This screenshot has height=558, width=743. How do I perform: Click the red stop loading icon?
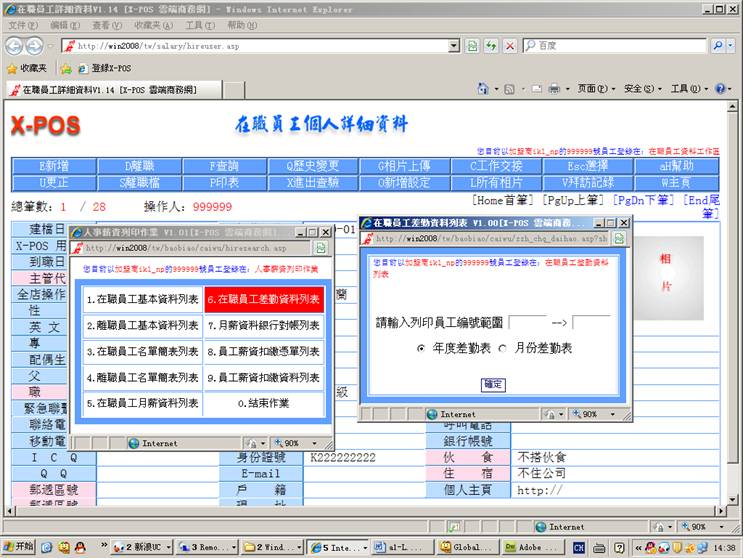point(509,46)
